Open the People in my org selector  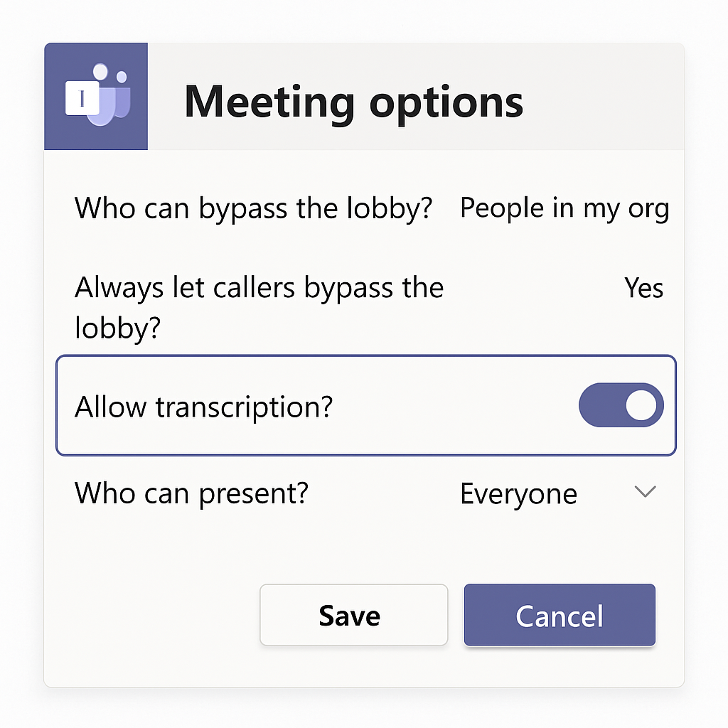pos(564,208)
